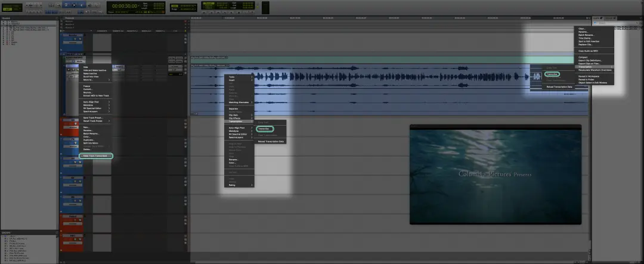644x264 pixels.
Task: Select Duplicate... in track menu
Action: click(95, 140)
